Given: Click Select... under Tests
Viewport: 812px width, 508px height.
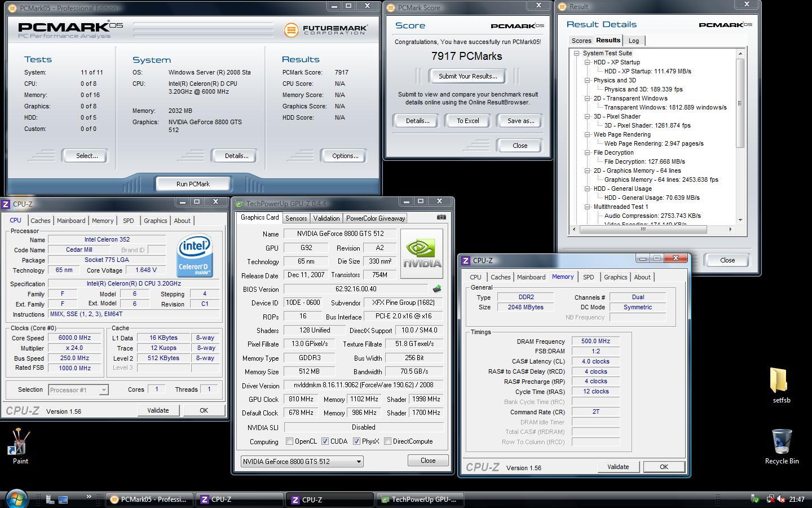Looking at the screenshot, I should 87,156.
